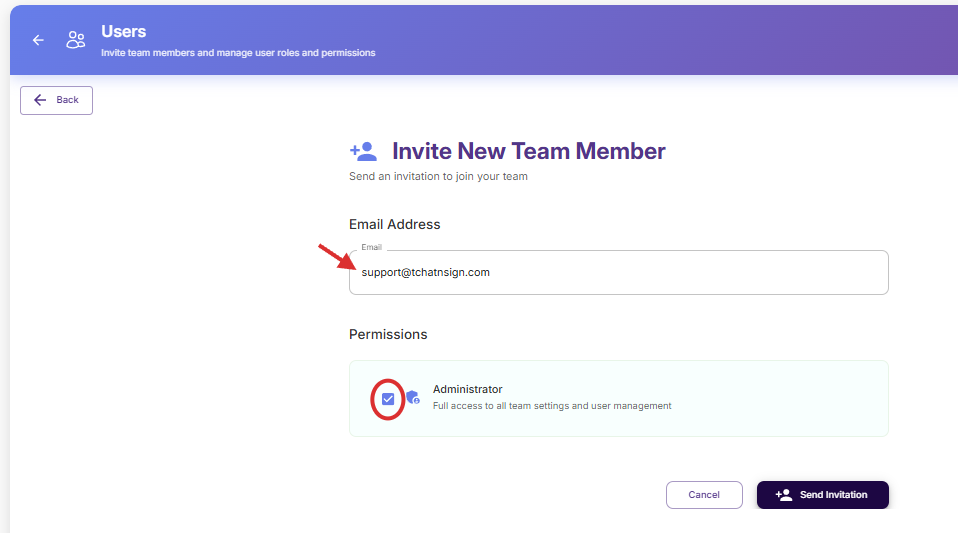Viewport: 958px width, 533px height.
Task: Click the Administrator shield icon
Action: point(413,398)
